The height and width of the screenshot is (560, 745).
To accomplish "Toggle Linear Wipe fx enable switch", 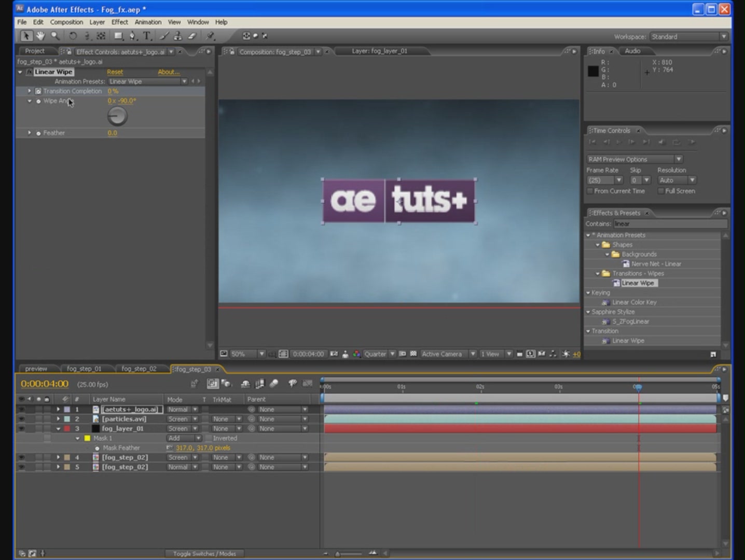I will (x=30, y=72).
